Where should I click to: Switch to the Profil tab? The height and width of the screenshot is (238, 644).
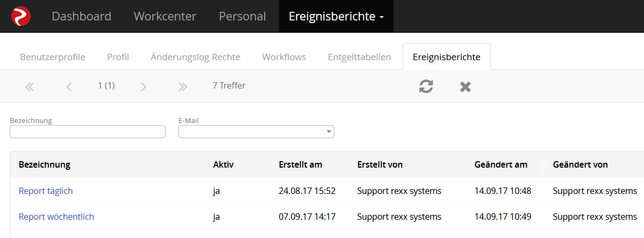coord(118,57)
